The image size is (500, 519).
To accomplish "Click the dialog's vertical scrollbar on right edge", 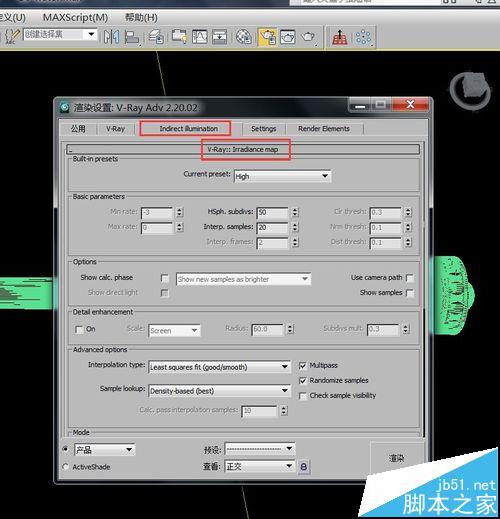I will [x=424, y=290].
